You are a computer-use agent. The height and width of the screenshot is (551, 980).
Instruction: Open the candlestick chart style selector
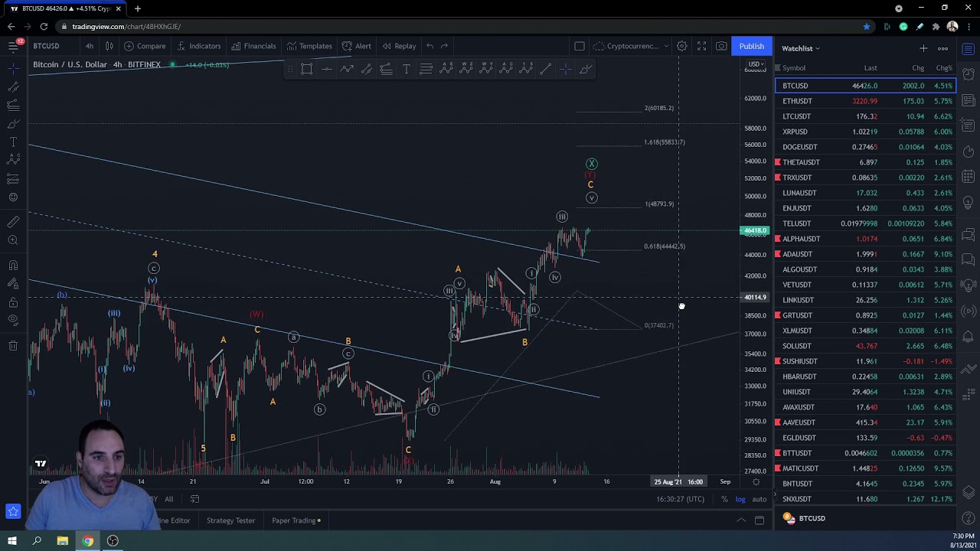pos(109,46)
